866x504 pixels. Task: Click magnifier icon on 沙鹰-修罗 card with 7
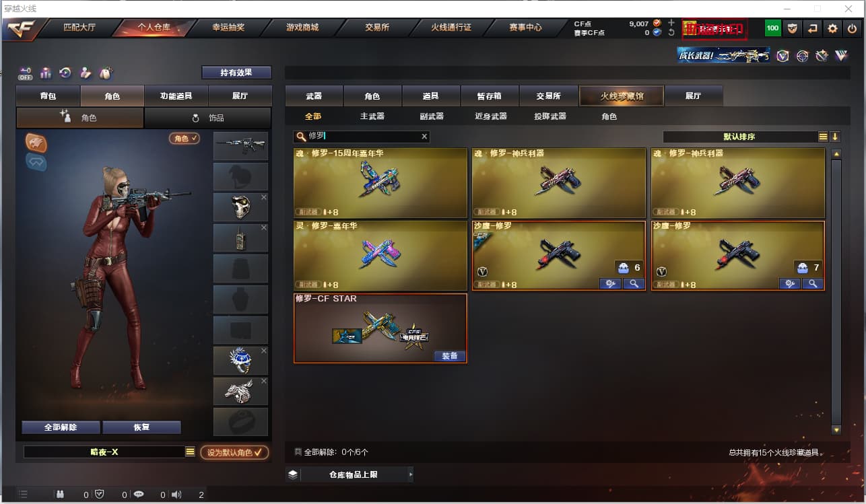813,284
